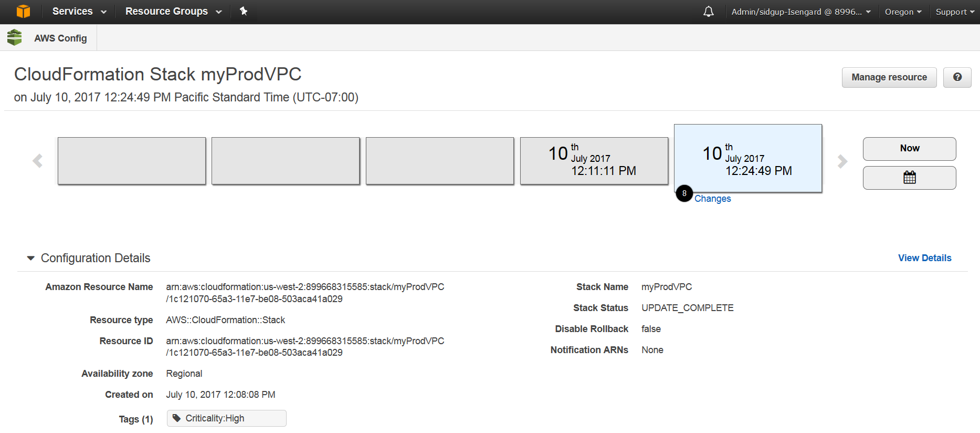Click the UPDATE_COMPLETE stack status value

(688, 308)
